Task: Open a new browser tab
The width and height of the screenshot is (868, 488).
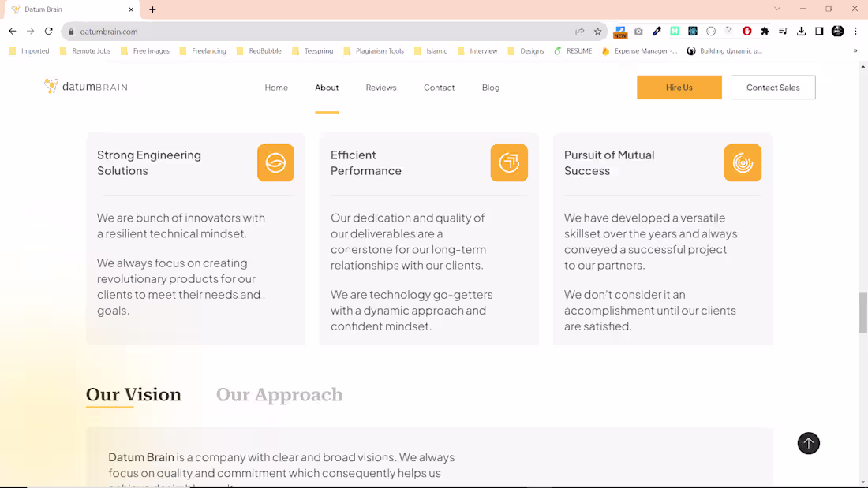Action: pos(153,9)
